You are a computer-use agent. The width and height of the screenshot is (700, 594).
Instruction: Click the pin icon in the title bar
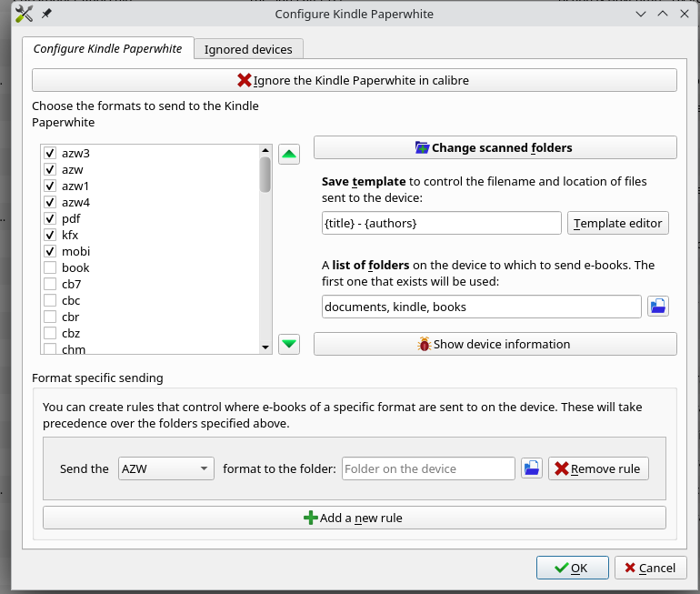click(47, 14)
